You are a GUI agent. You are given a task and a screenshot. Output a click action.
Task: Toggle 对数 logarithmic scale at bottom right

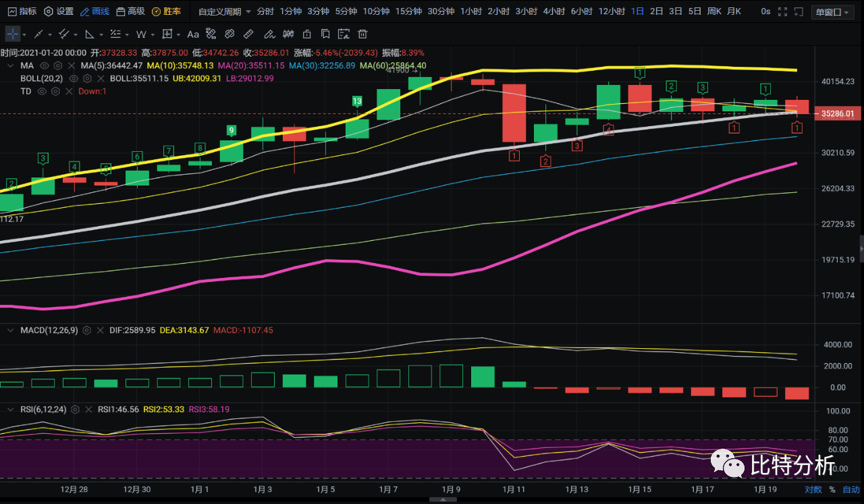tap(813, 490)
